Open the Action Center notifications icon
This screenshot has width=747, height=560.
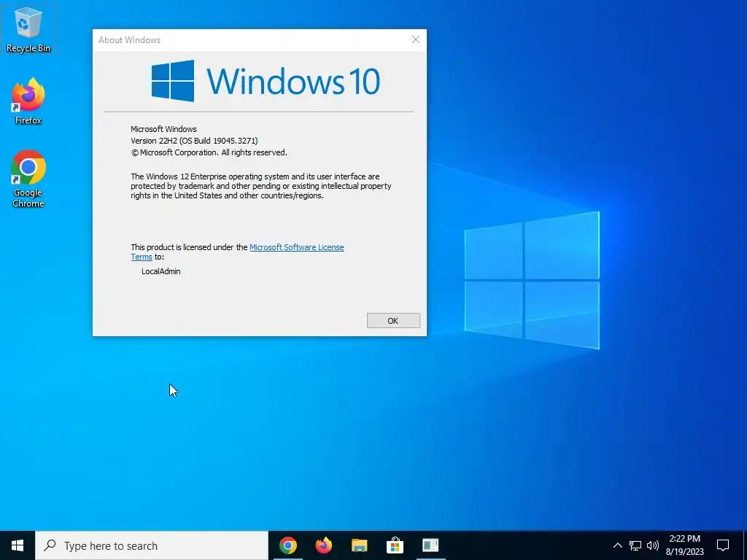click(x=723, y=545)
